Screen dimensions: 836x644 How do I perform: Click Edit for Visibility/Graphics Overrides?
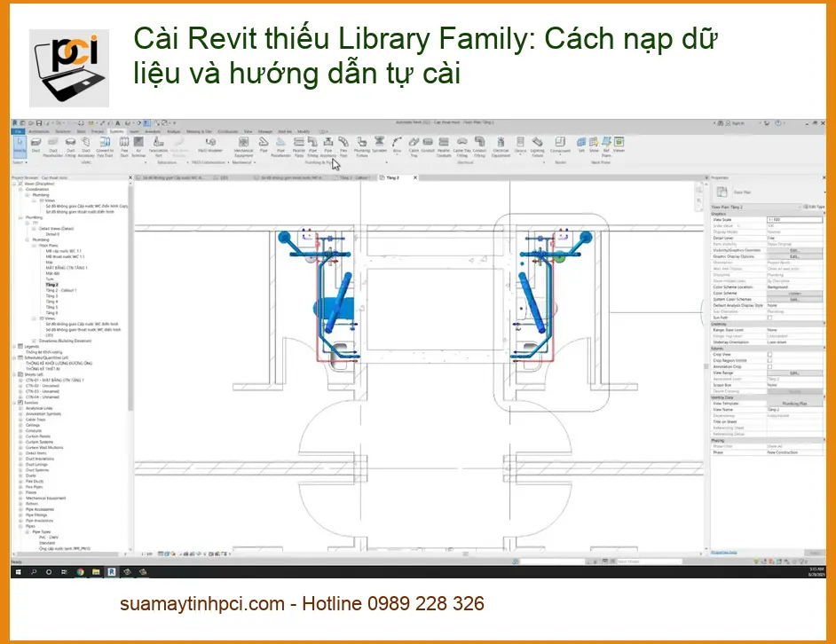pyautogui.click(x=794, y=250)
